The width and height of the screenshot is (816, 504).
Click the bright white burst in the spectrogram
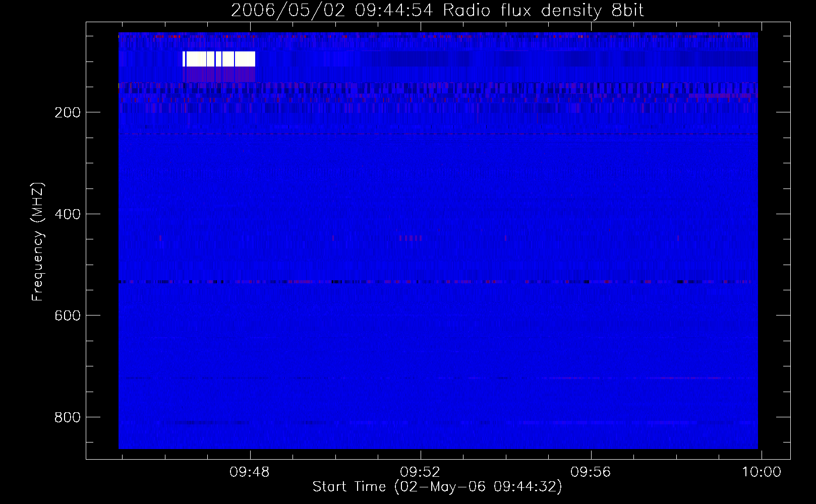click(219, 59)
